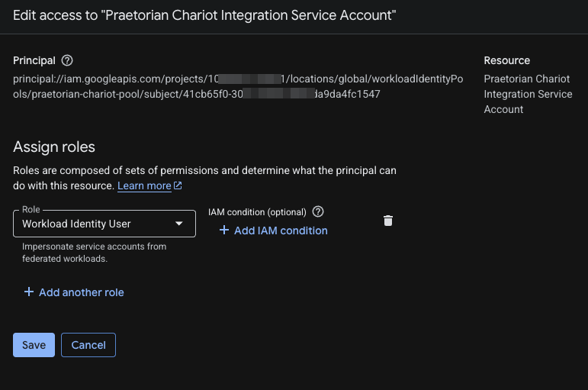Screen dimensions: 588x390
Task: Cancel editing access
Action: pyautogui.click(x=88, y=345)
